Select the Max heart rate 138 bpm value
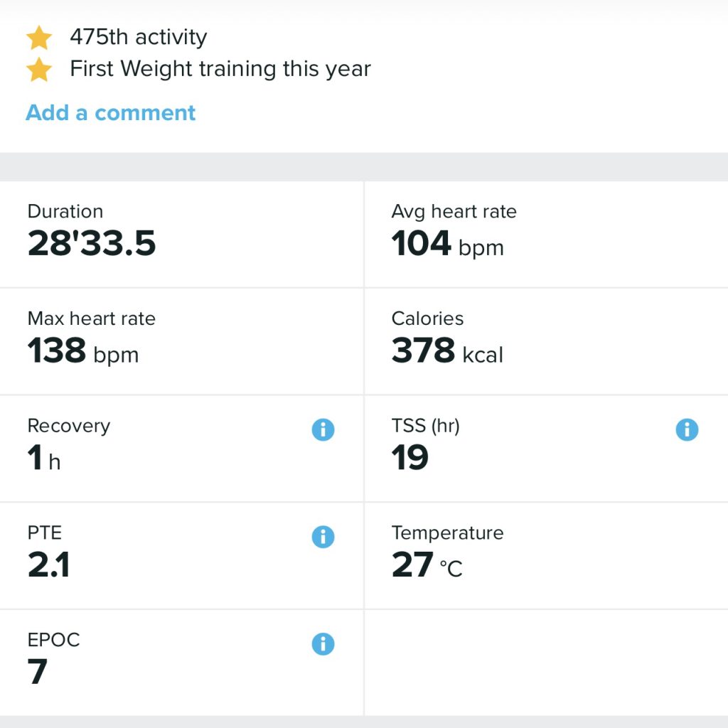The image size is (728, 728). click(83, 351)
